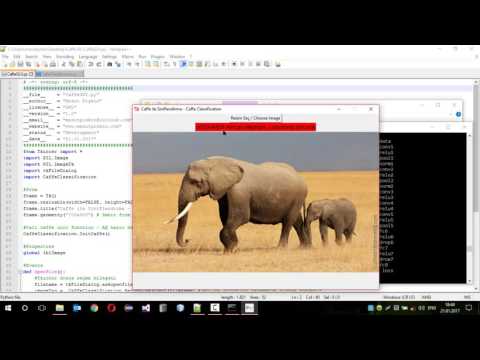
Task: Toggle Synchronize Vertical Scrolling icon
Action: [x=148, y=64]
